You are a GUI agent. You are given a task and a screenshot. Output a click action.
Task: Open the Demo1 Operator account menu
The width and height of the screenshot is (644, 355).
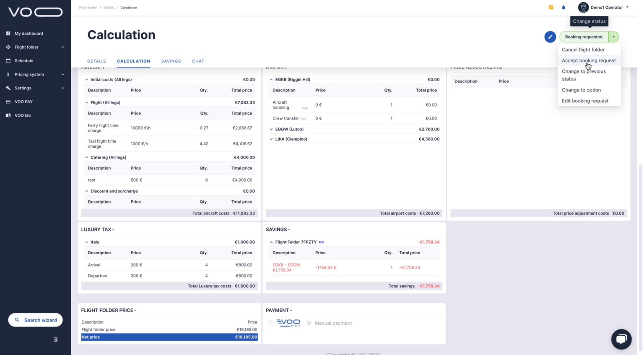click(x=604, y=8)
